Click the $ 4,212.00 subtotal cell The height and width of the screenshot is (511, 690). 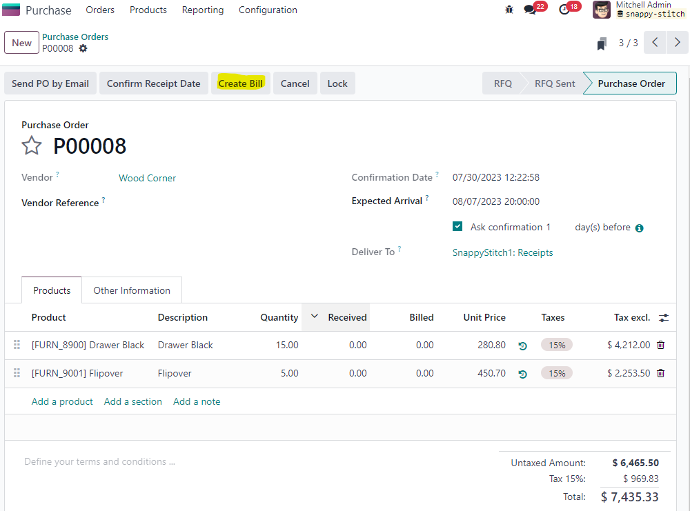[628, 345]
